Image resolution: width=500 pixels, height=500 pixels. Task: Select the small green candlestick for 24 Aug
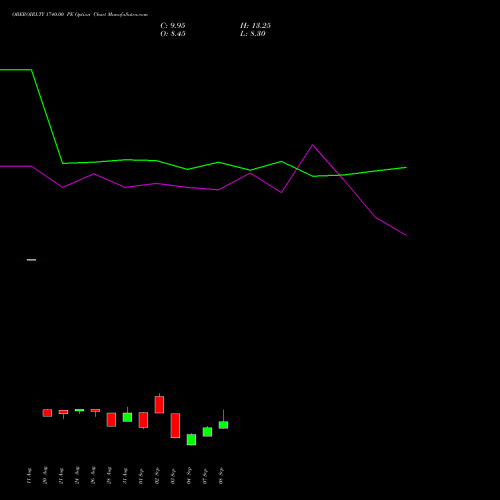[x=79, y=410]
